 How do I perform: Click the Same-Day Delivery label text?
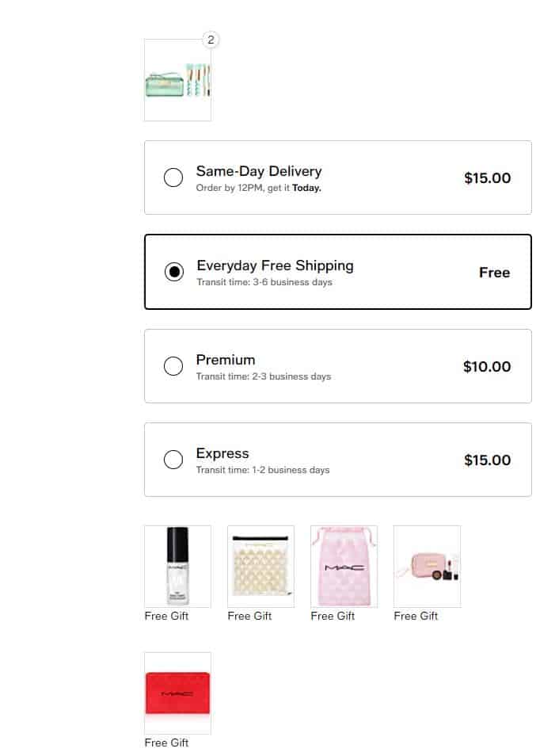tap(259, 171)
